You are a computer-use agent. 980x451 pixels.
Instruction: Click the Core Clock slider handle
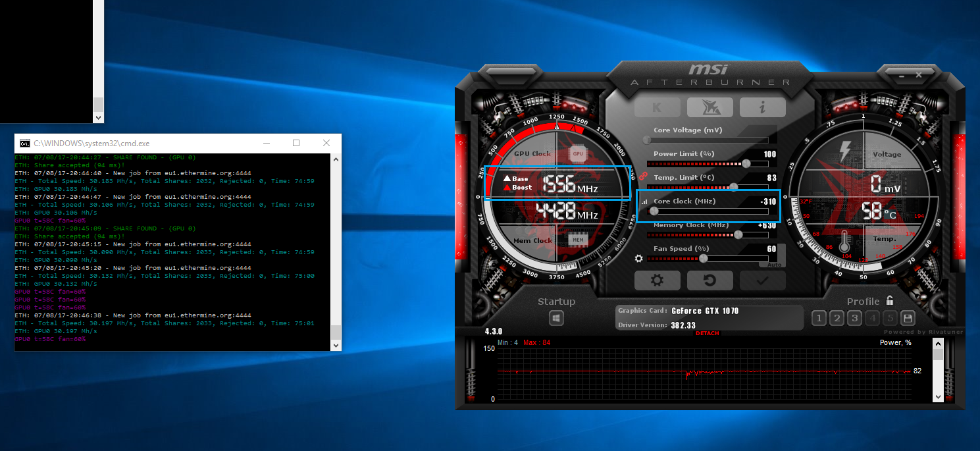654,211
